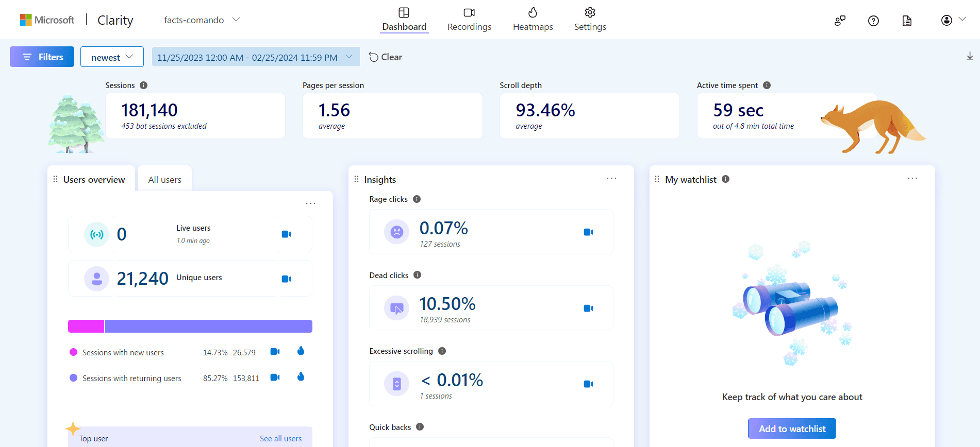
Task: Click the Microsoft logo
Action: coord(47,20)
